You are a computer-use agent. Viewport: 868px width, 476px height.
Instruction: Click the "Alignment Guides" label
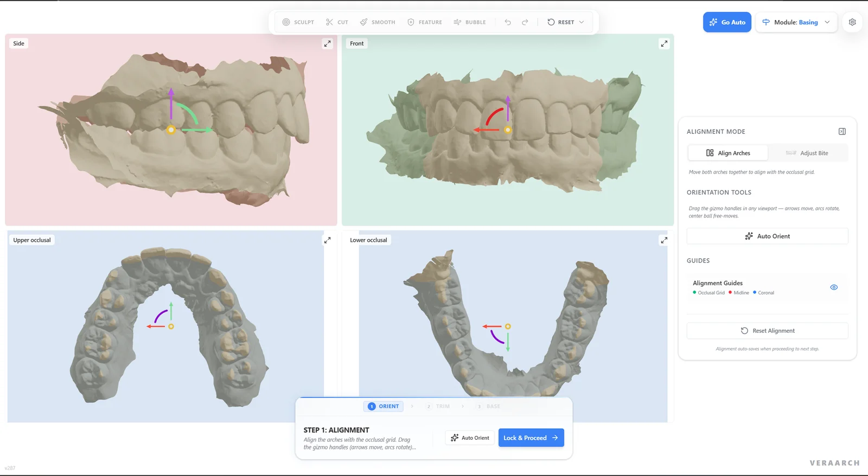(x=718, y=283)
